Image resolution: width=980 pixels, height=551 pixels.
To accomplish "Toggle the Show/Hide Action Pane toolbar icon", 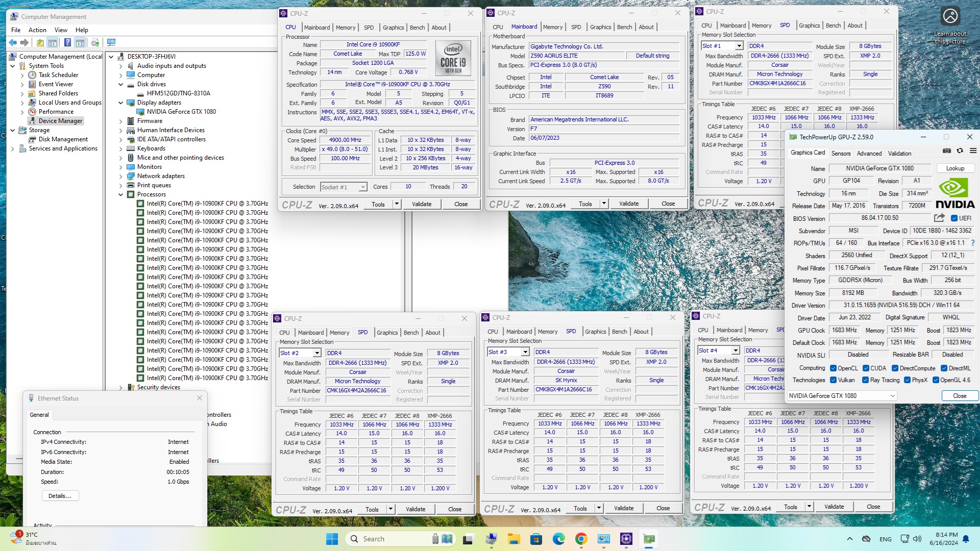I will (x=80, y=43).
